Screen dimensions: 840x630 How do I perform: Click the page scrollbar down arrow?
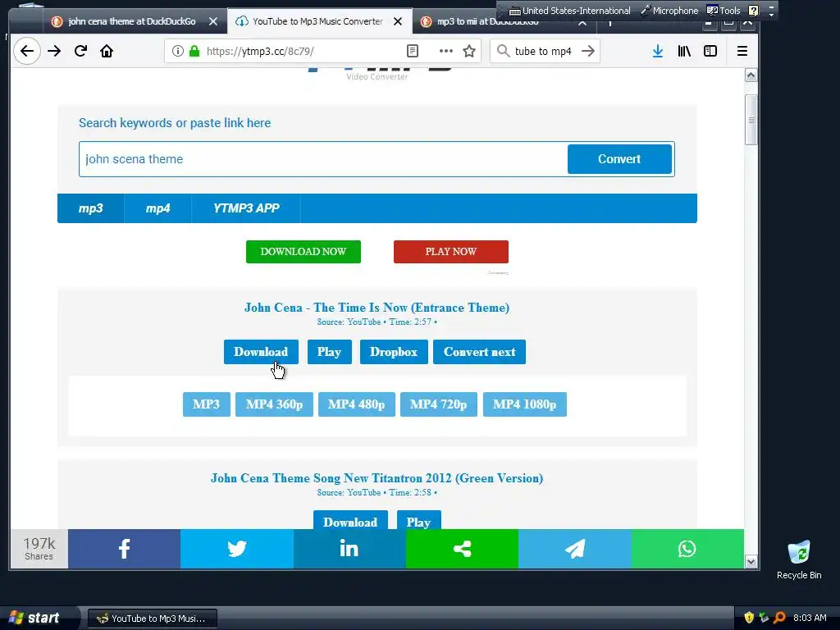tap(751, 561)
